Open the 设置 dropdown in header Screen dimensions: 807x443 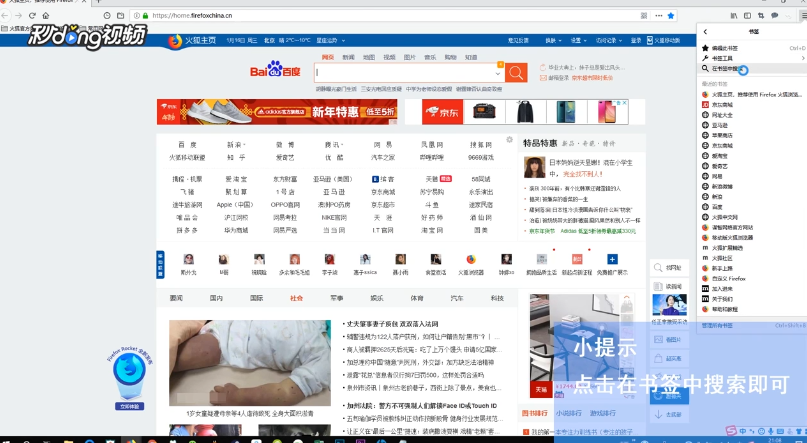coord(577,40)
